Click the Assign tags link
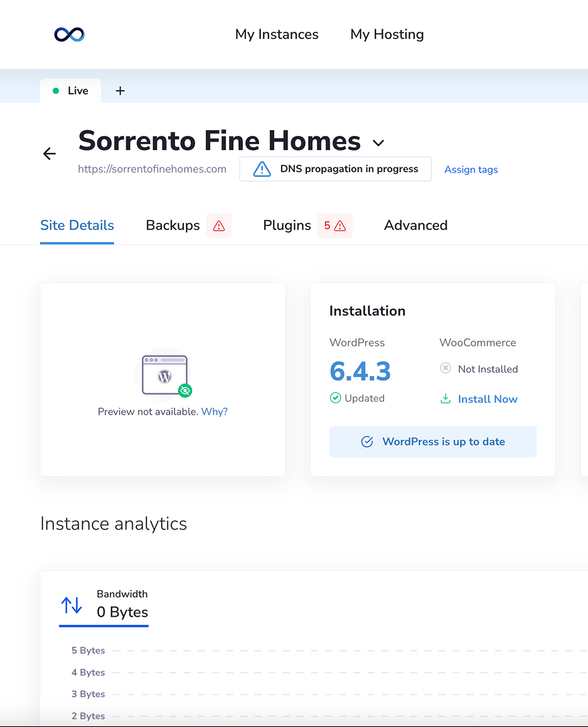The width and height of the screenshot is (588, 727). point(471,170)
